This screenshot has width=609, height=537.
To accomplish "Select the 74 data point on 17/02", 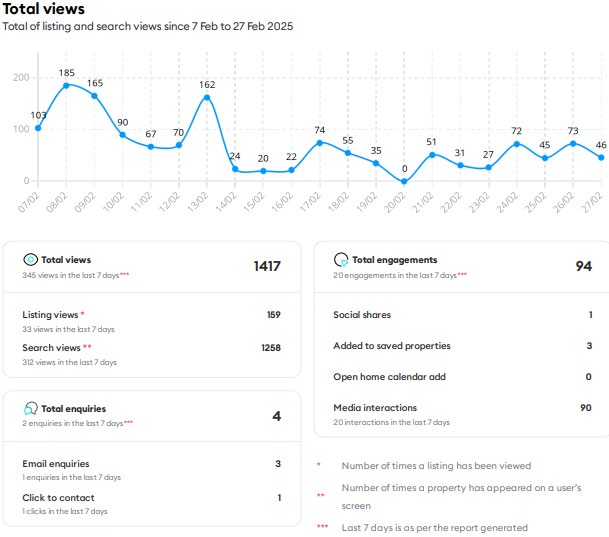I will coord(320,143).
